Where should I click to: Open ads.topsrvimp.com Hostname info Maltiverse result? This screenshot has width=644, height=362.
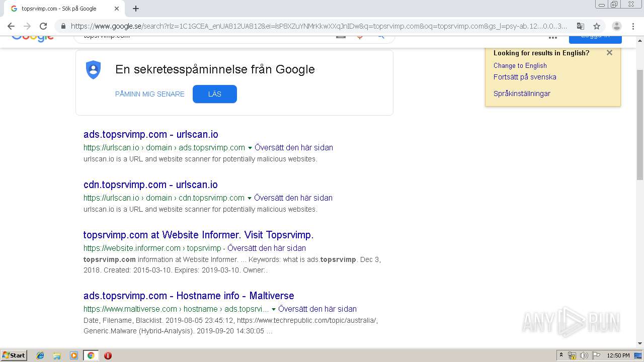189,296
